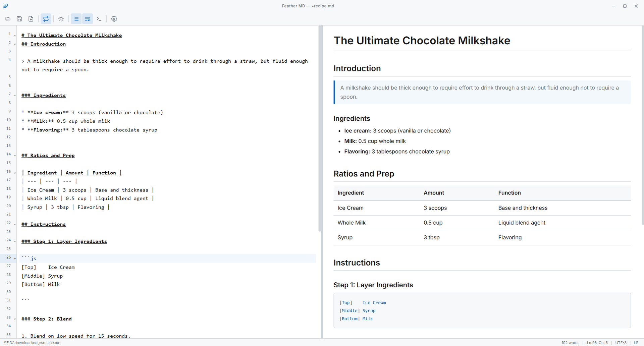The height and width of the screenshot is (346, 644).
Task: Collapse the Introduction section fold at line 2
Action: (15, 44)
